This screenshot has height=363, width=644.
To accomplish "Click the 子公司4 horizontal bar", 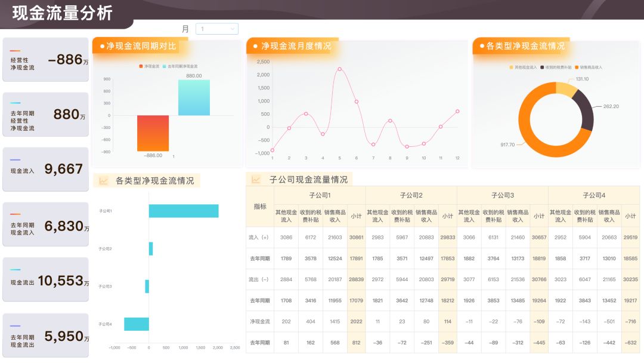I will point(137,324).
